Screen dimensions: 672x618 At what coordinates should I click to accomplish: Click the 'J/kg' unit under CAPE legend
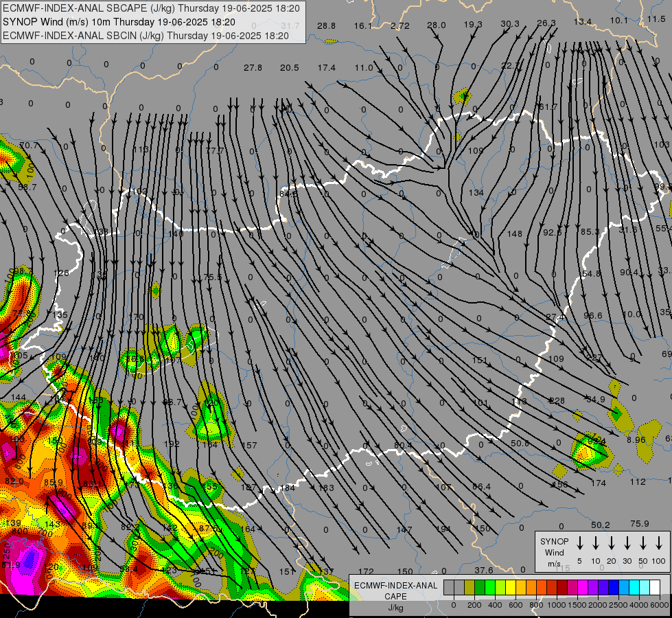395,608
